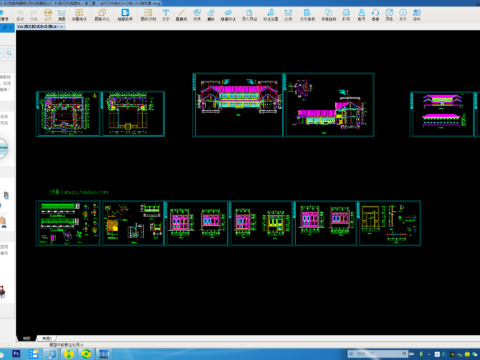Select the Text (T) tool in toolbar
Screen dimensions: 480x360
pyautogui.click(x=166, y=15)
